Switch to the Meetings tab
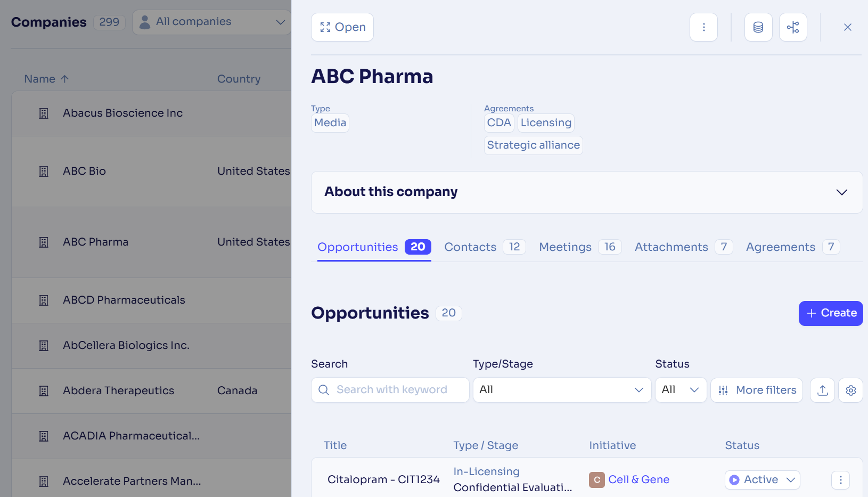Image resolution: width=868 pixels, height=497 pixels. pos(580,247)
